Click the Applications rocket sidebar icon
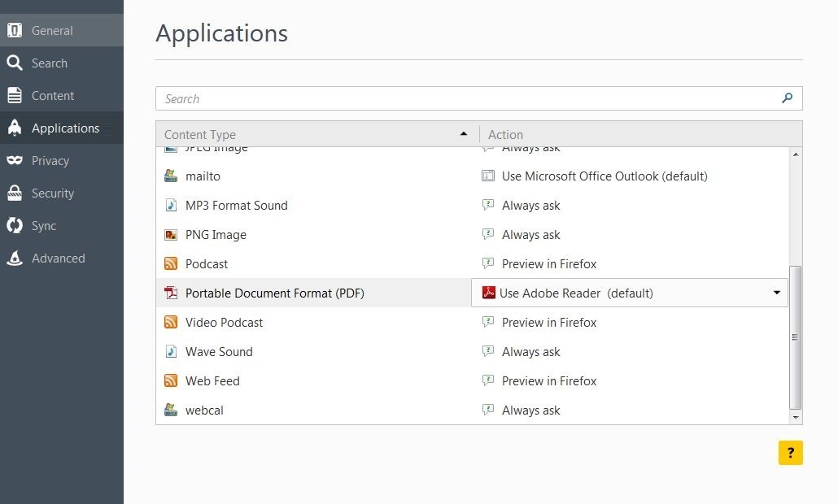This screenshot has height=504, width=838. (x=15, y=128)
